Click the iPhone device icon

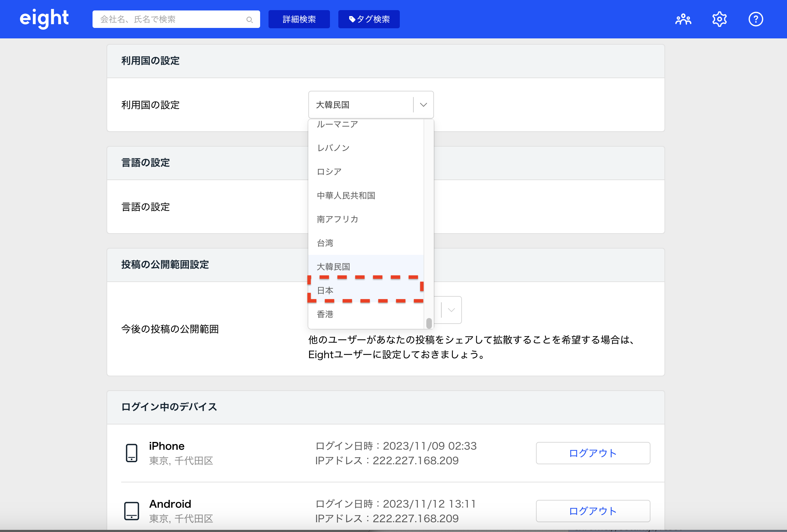[x=132, y=453]
